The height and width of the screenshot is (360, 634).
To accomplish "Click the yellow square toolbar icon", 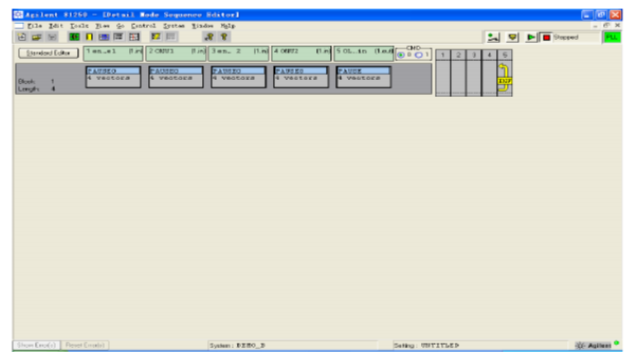I will tap(89, 37).
